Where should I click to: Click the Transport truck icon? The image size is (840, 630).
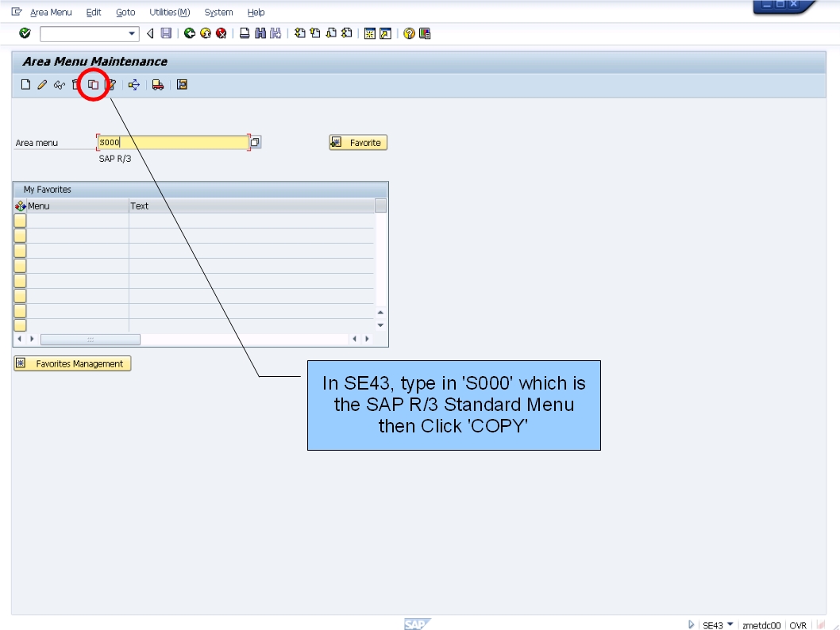[156, 85]
